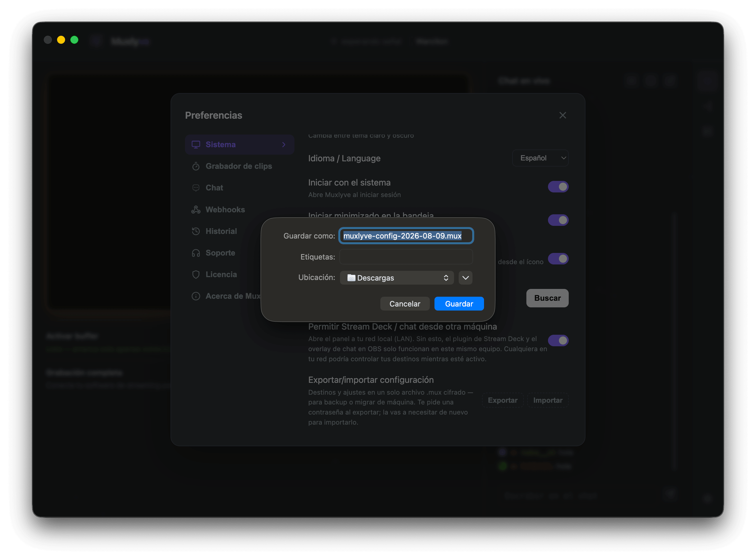The image size is (756, 560).
Task: Click the Buscar button
Action: click(547, 298)
